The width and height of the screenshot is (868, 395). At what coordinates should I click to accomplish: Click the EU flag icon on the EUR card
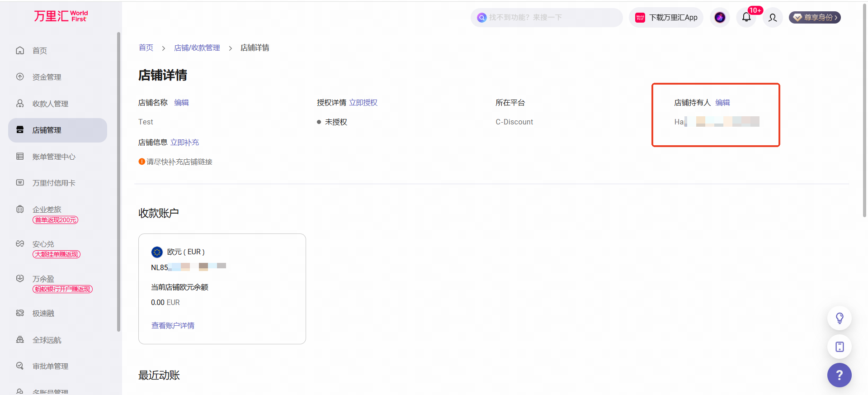point(157,252)
